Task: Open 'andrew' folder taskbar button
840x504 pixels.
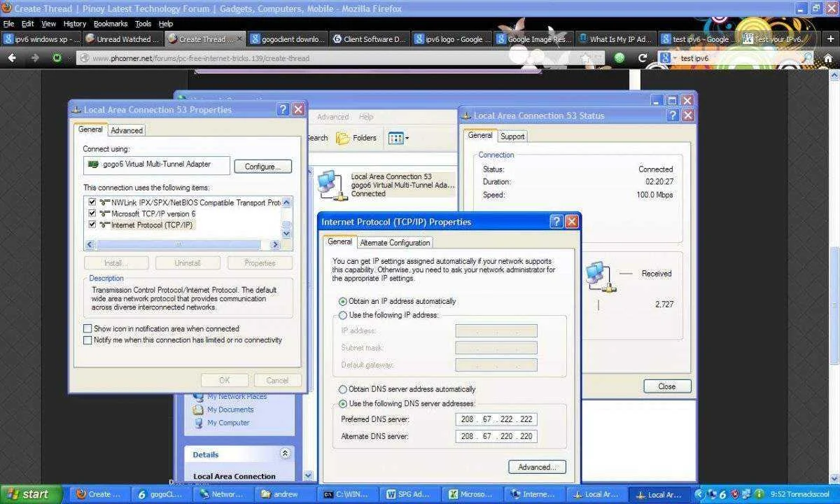Action: (x=285, y=494)
